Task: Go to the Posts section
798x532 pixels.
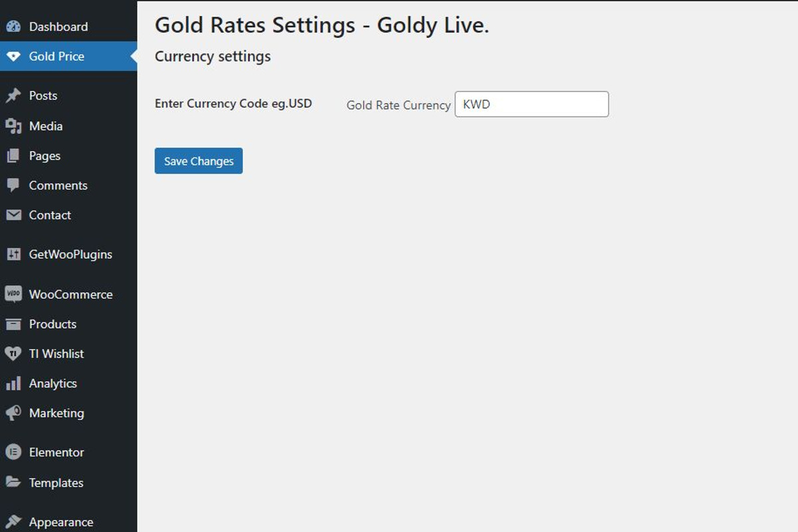Action: coord(43,96)
